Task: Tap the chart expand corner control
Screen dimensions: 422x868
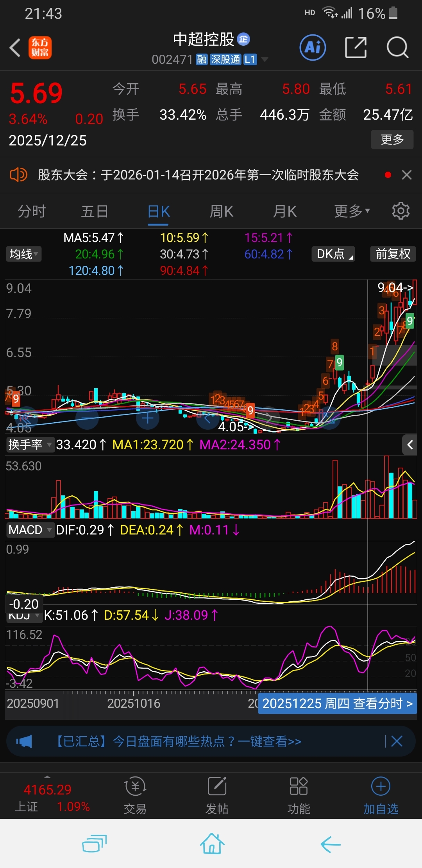Action: pos(329,418)
